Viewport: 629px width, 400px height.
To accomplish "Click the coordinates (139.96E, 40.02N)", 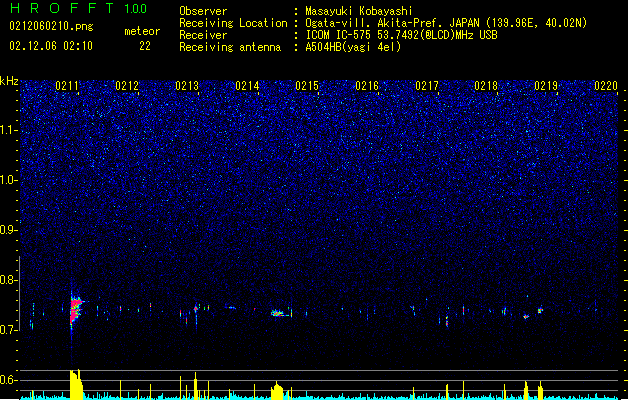I will (x=536, y=23).
